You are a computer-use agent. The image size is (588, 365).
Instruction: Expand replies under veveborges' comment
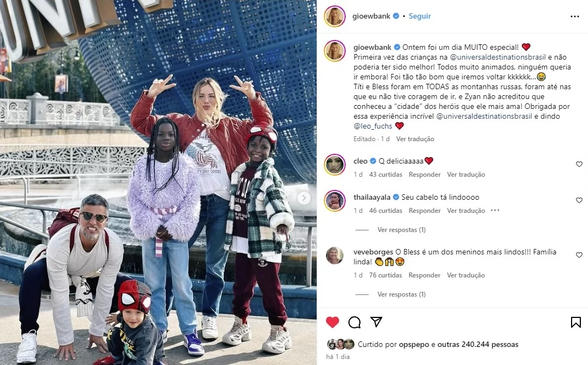(x=401, y=294)
